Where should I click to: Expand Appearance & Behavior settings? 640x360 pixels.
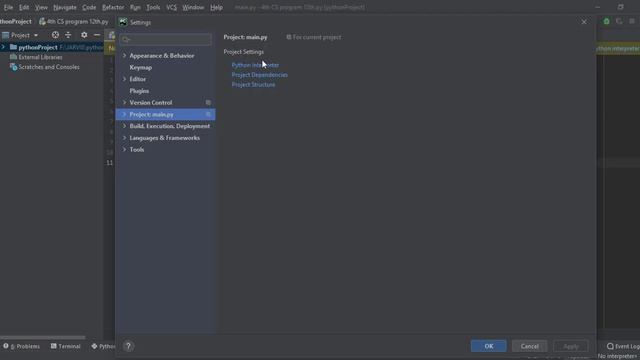124,56
